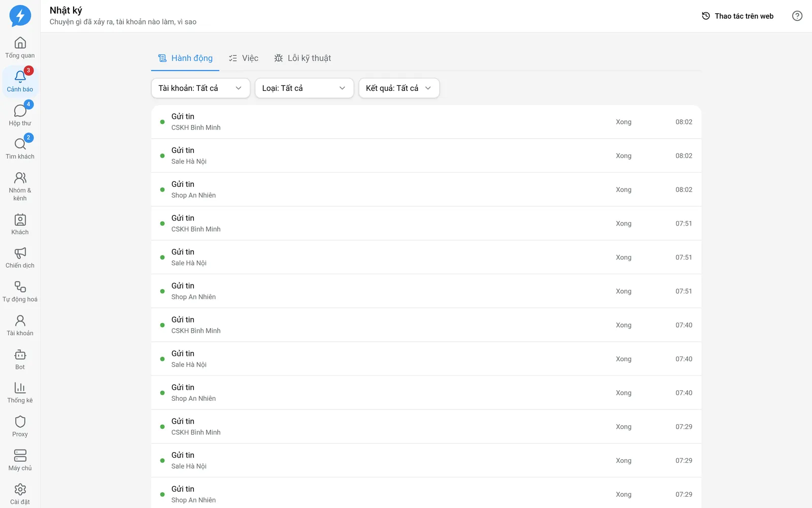Click the Thao tác trên web button
This screenshot has width=812, height=508.
point(737,16)
